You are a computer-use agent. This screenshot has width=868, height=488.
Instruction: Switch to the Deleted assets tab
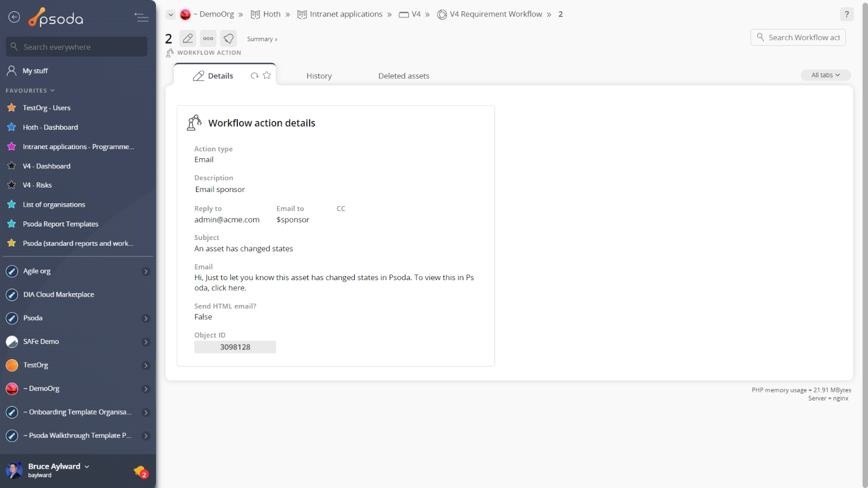(x=403, y=76)
